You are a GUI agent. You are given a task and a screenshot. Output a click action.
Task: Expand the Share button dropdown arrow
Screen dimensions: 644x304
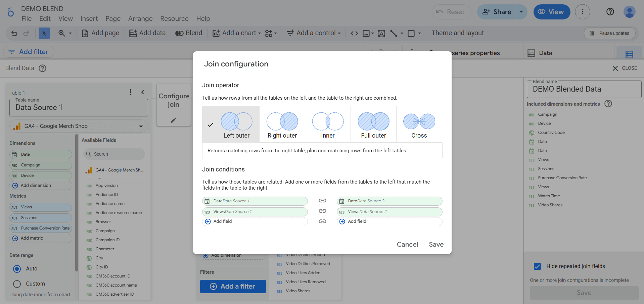click(521, 12)
